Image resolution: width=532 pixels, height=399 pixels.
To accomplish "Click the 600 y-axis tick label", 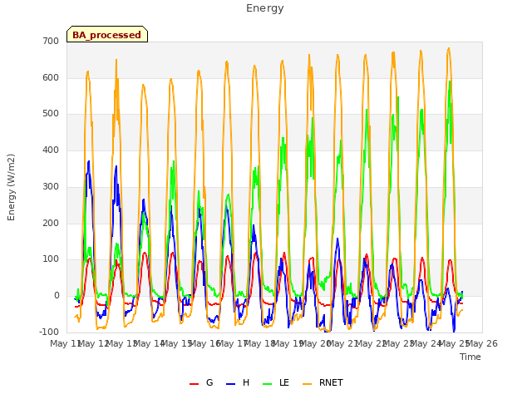I will (x=51, y=77).
